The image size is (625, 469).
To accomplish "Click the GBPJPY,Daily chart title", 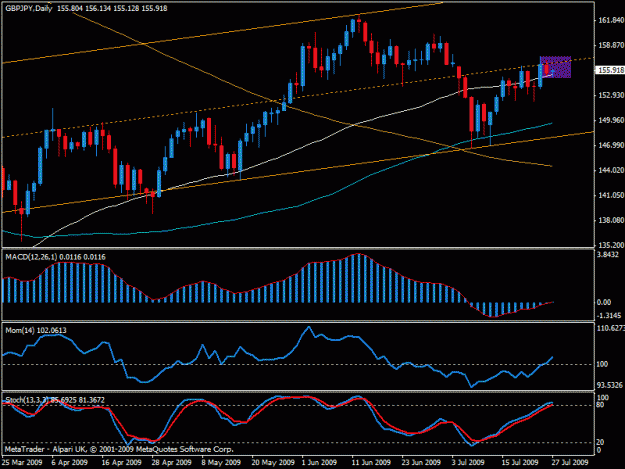I will point(28,8).
